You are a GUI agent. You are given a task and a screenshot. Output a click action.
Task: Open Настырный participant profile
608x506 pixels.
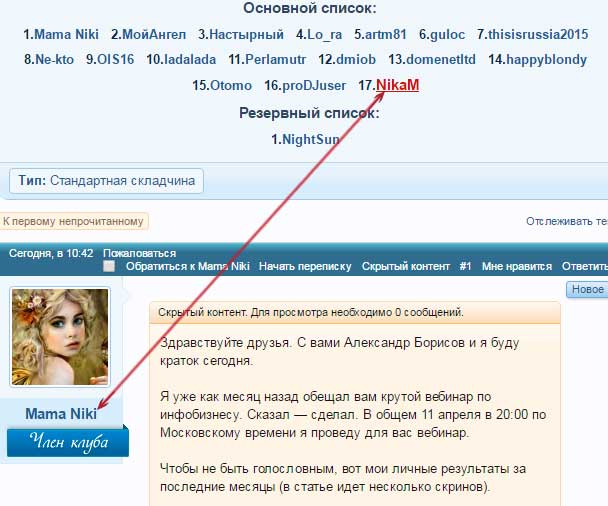point(246,34)
